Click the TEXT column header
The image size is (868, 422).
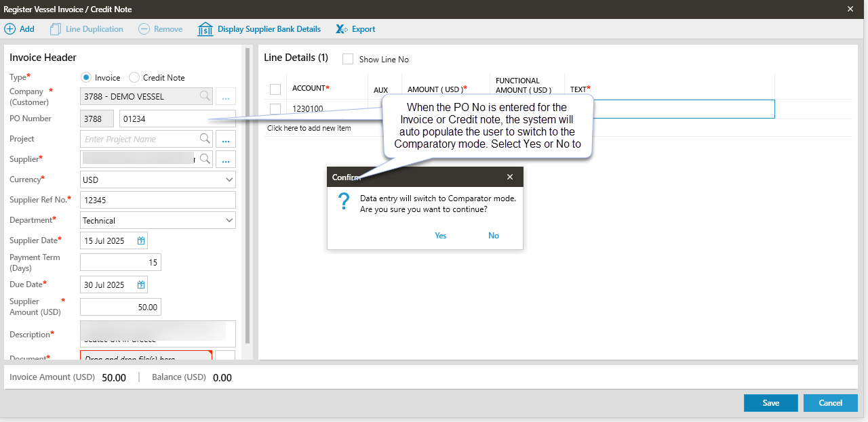click(x=580, y=89)
